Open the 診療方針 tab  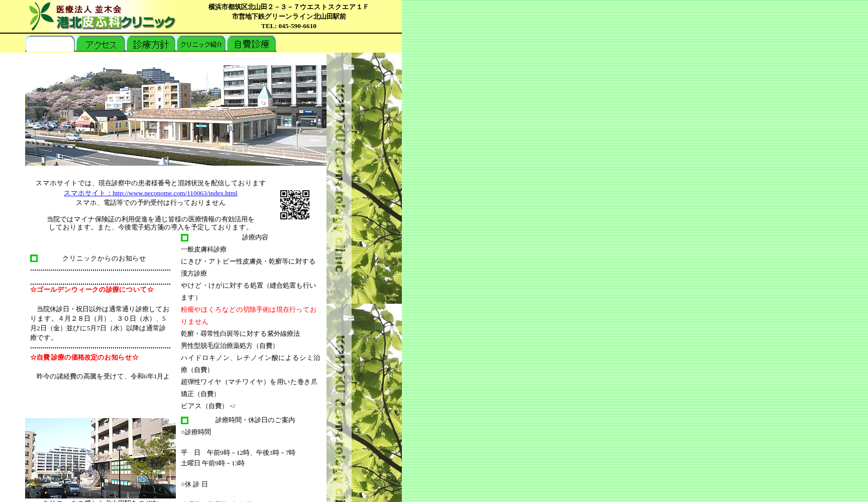151,44
